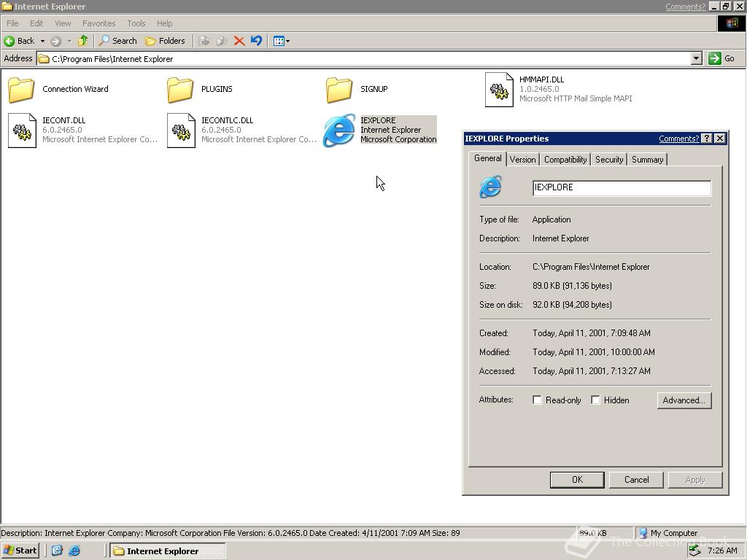This screenshot has width=747, height=560.
Task: Open Advanced attributes dialog
Action: click(x=684, y=400)
